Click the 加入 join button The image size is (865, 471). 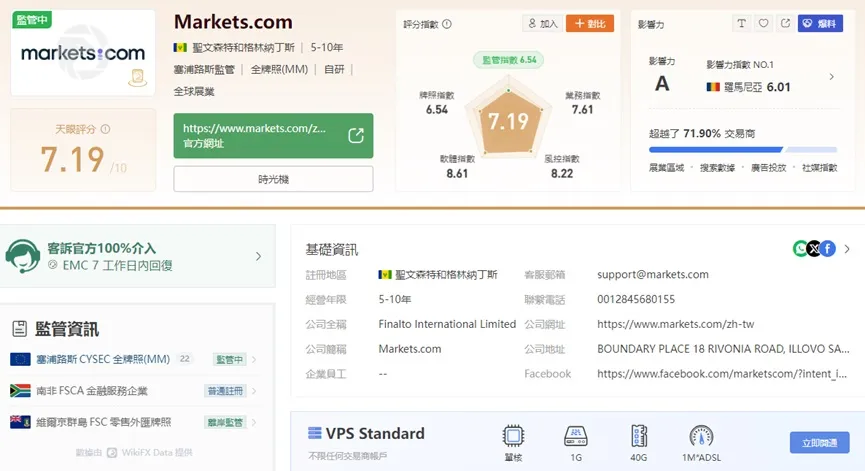tap(542, 24)
